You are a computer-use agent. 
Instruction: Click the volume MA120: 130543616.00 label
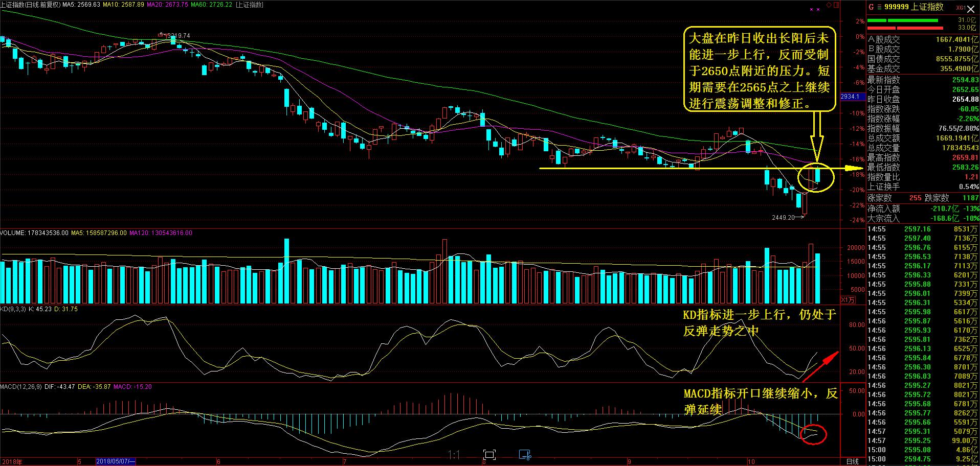[161, 233]
